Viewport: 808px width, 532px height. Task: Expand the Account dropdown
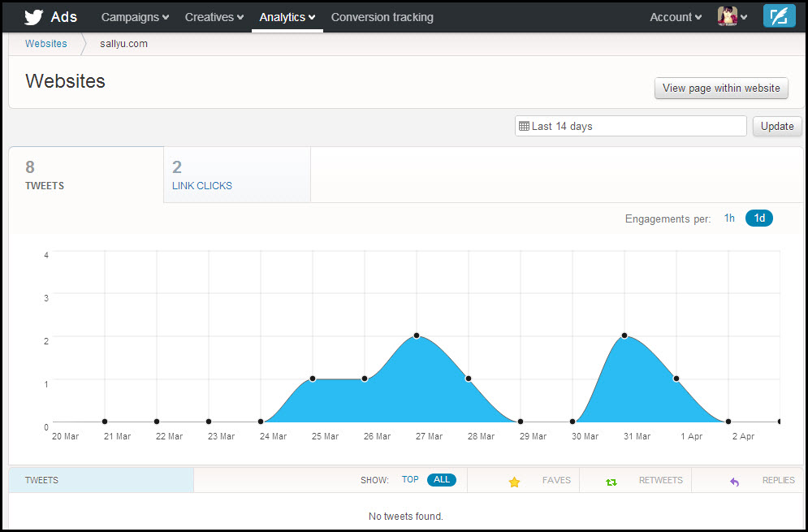[676, 17]
